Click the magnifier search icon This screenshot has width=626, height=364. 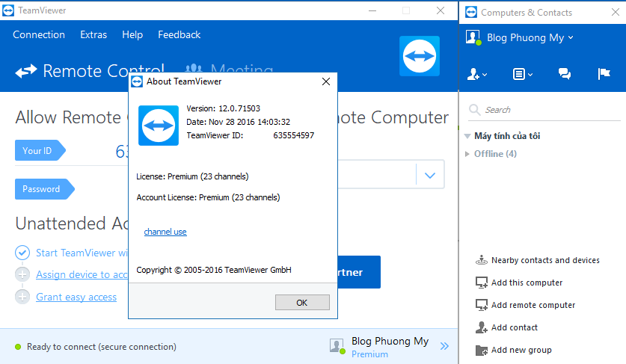click(x=474, y=109)
